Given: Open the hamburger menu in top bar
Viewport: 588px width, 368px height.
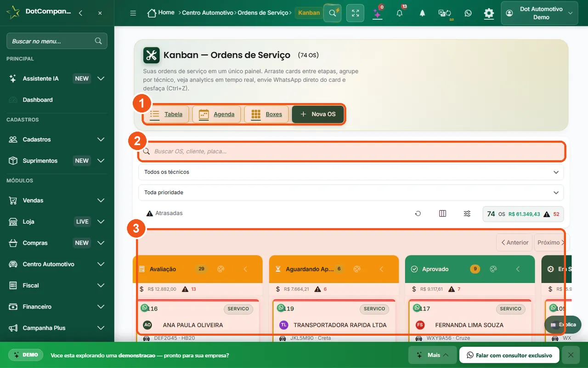Looking at the screenshot, I should (x=133, y=13).
